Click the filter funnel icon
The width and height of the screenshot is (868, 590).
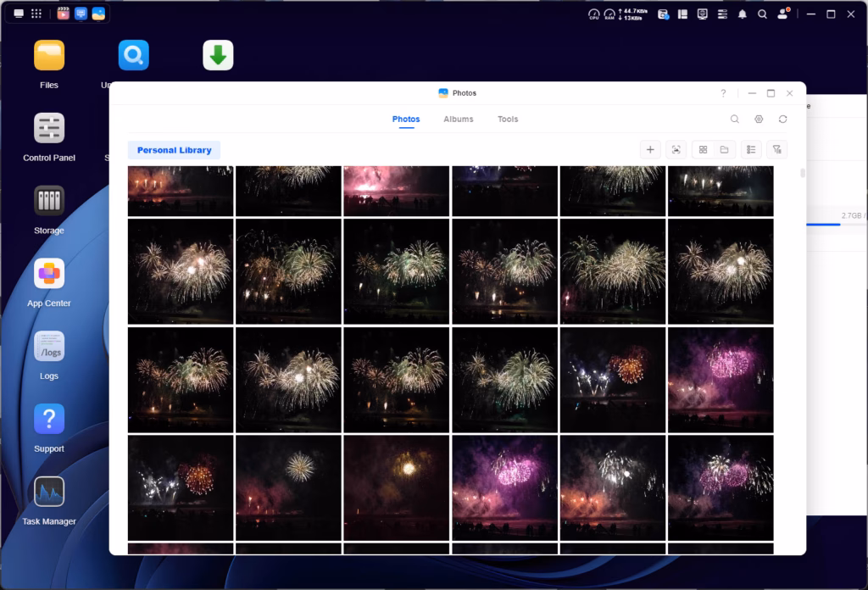(x=776, y=150)
